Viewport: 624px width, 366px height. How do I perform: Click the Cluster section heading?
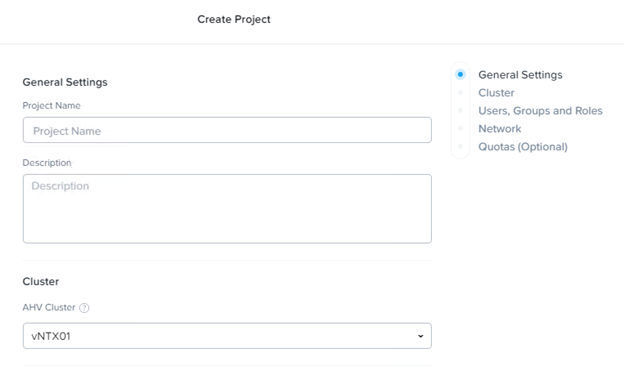[41, 281]
